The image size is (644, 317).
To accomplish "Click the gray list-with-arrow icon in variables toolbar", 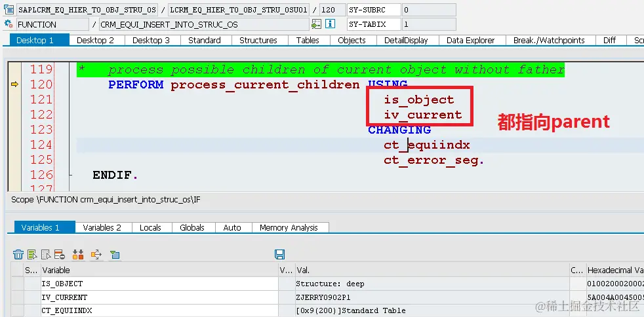I will tap(46, 254).
